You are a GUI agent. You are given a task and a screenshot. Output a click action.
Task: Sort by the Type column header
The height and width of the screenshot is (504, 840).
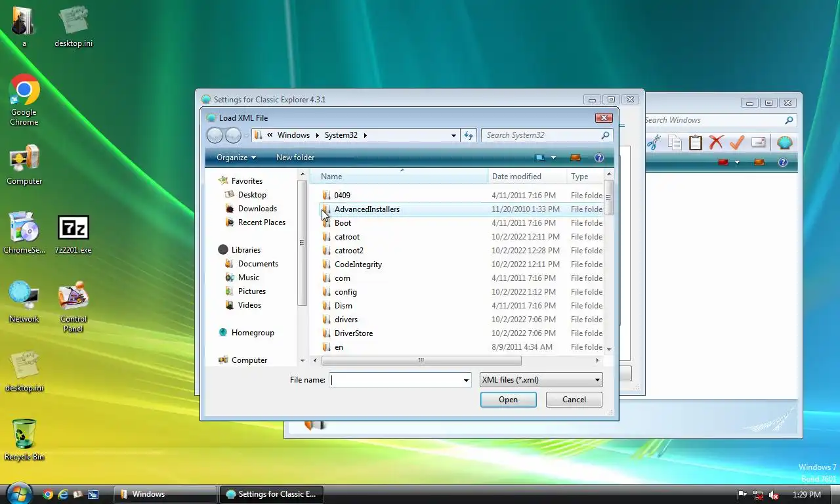pyautogui.click(x=585, y=177)
